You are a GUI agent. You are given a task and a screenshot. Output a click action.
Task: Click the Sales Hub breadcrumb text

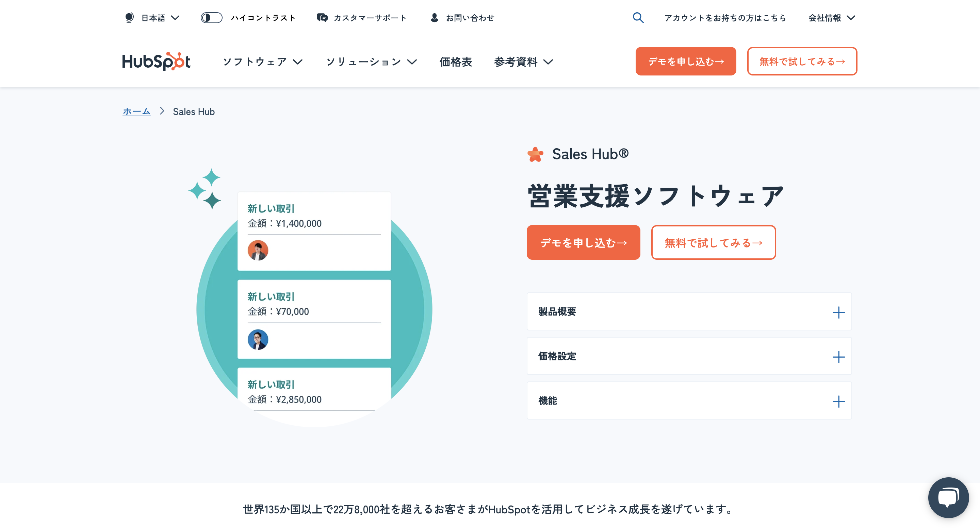pyautogui.click(x=194, y=112)
